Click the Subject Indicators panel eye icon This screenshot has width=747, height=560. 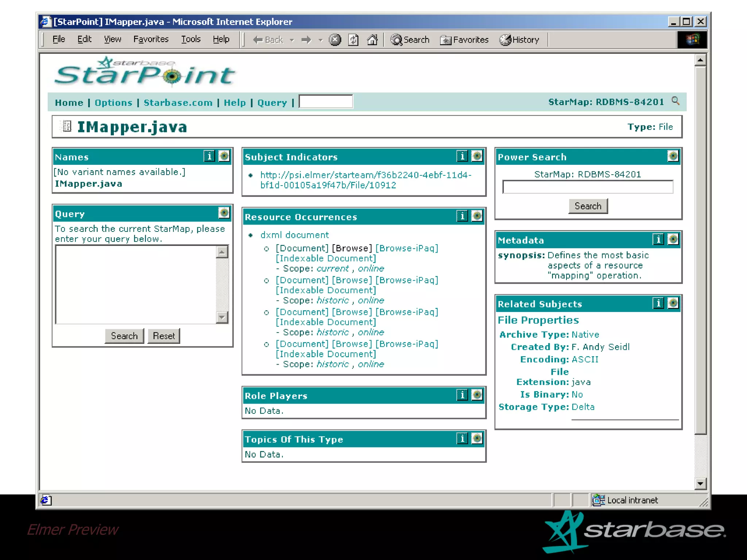coord(477,156)
